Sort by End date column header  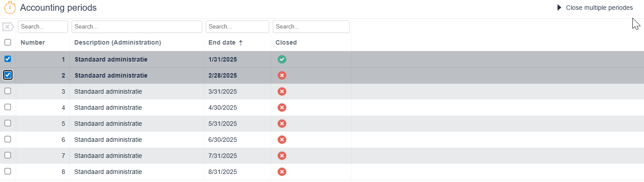click(222, 43)
